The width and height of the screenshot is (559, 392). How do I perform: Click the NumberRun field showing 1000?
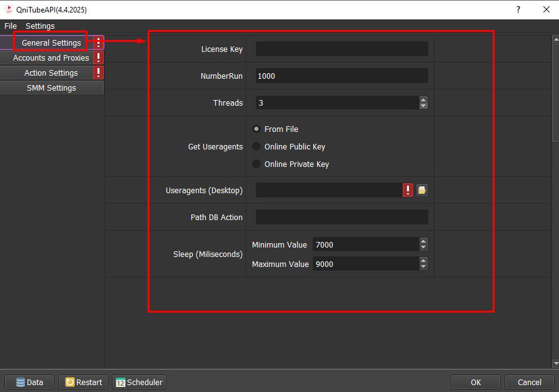point(342,76)
